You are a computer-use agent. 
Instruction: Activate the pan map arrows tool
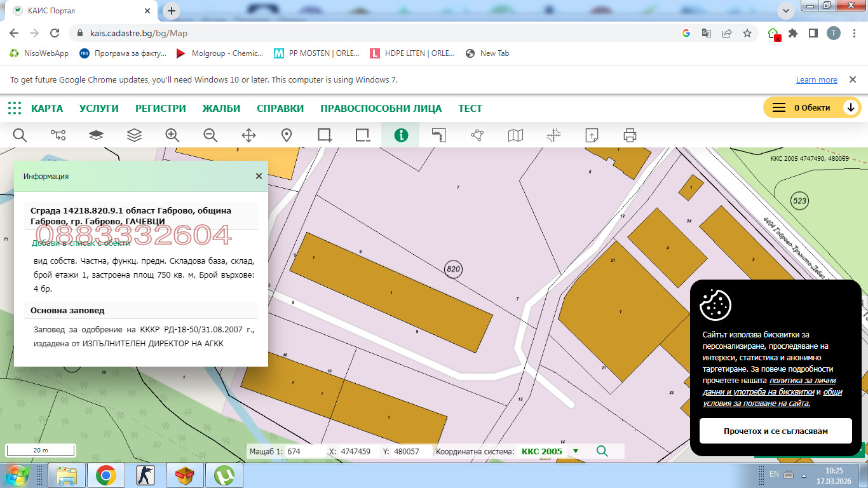pyautogui.click(x=248, y=135)
